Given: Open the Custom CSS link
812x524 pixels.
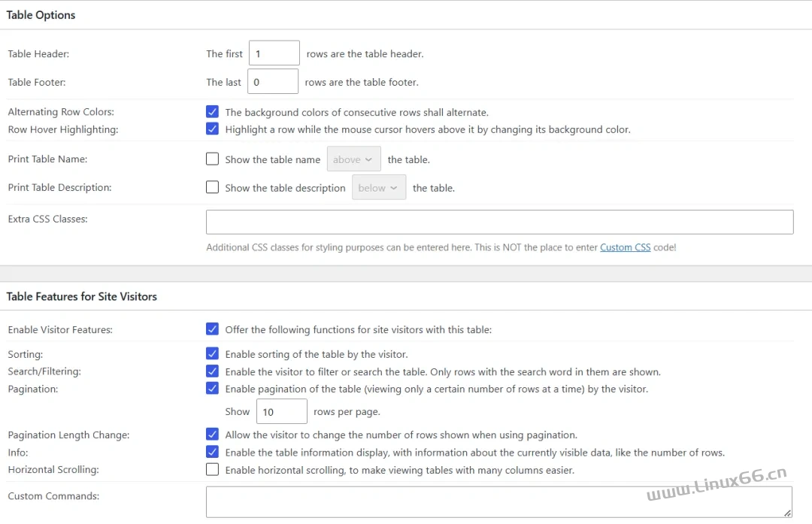Looking at the screenshot, I should (625, 247).
